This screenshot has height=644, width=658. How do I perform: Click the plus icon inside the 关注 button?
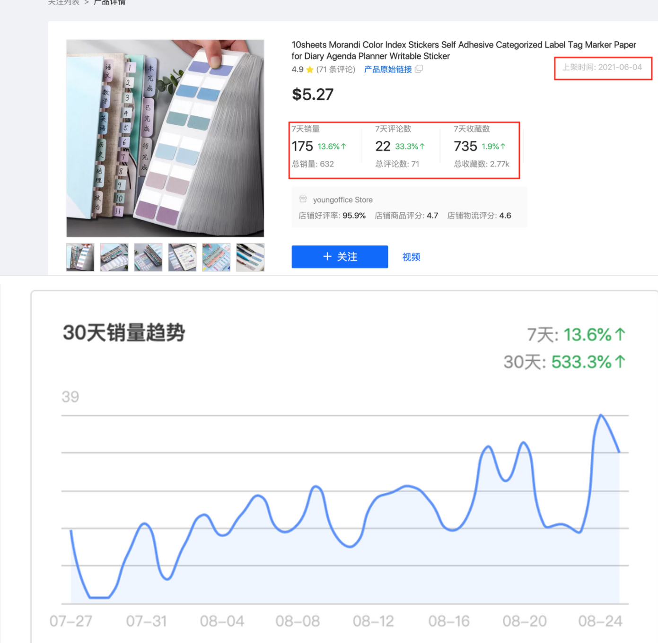327,257
